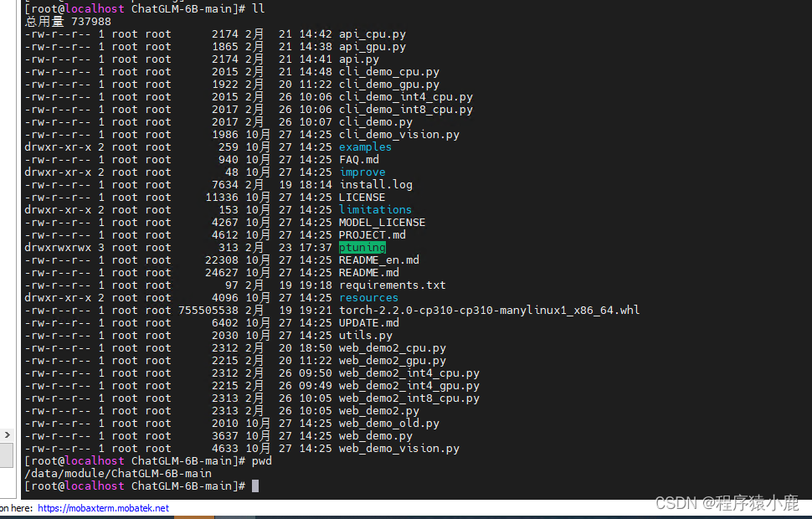Viewport: 812px width, 519px height.
Task: Select the web_demo2.py filename
Action: click(x=379, y=411)
